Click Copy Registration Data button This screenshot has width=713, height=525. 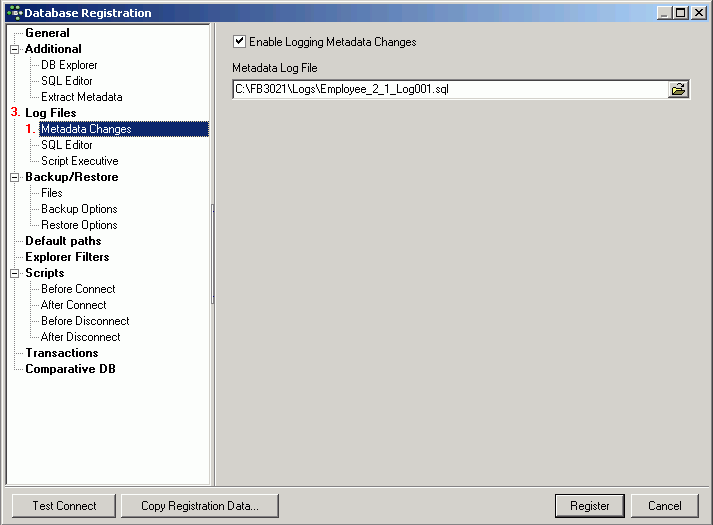click(200, 506)
